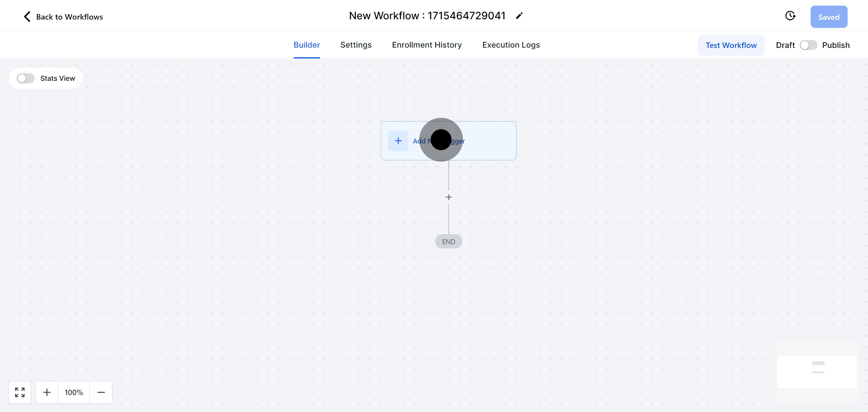Click the Saved button
The width and height of the screenshot is (868, 412).
(x=829, y=17)
